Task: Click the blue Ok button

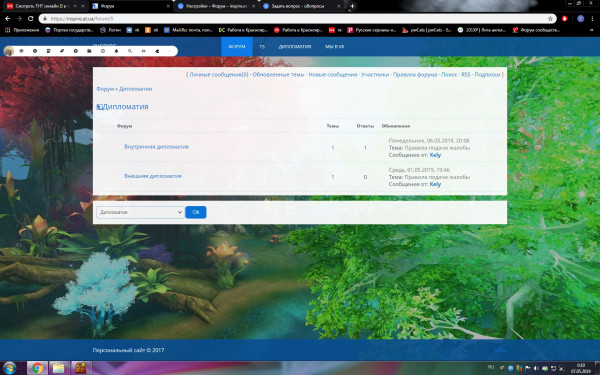Action: [196, 212]
